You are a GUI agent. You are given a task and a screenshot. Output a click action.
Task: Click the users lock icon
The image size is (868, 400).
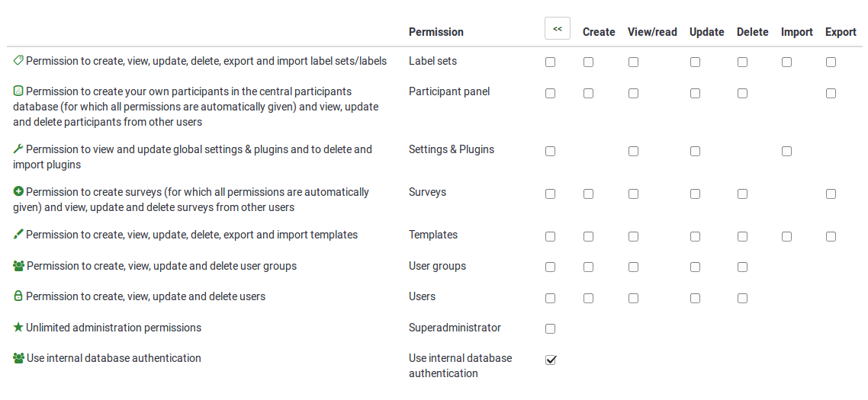point(18,296)
